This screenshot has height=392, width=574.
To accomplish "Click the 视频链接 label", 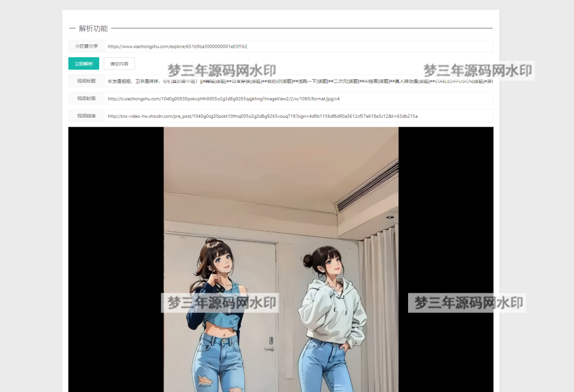I will point(86,116).
